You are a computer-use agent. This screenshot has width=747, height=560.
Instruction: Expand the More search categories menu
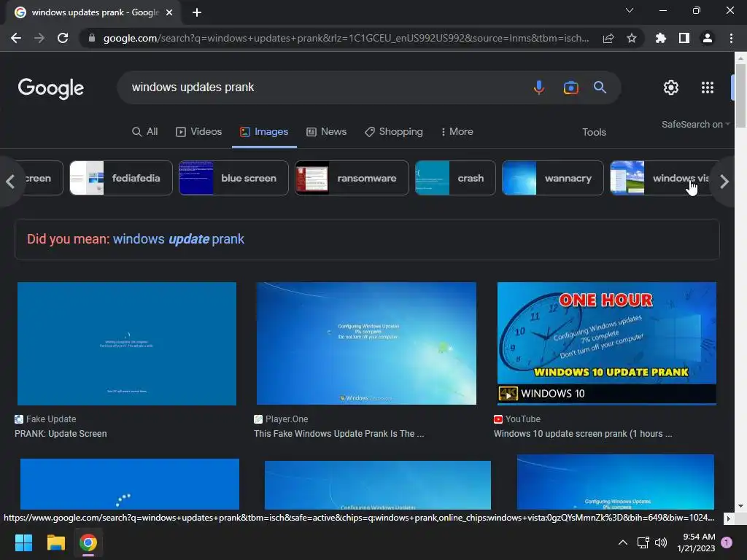click(x=457, y=132)
